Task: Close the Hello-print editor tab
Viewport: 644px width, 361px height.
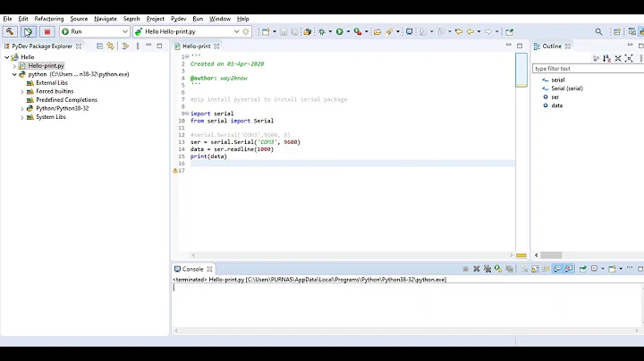Action: click(216, 46)
